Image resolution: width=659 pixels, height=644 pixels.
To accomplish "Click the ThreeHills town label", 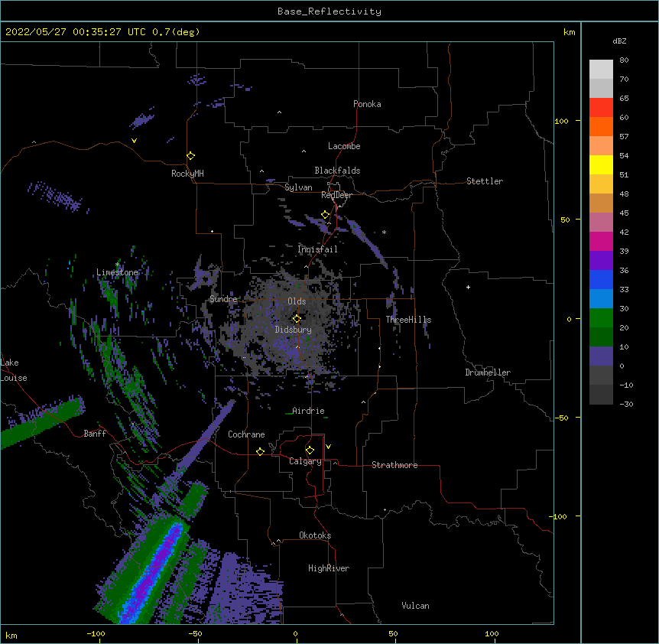I will click(x=408, y=320).
